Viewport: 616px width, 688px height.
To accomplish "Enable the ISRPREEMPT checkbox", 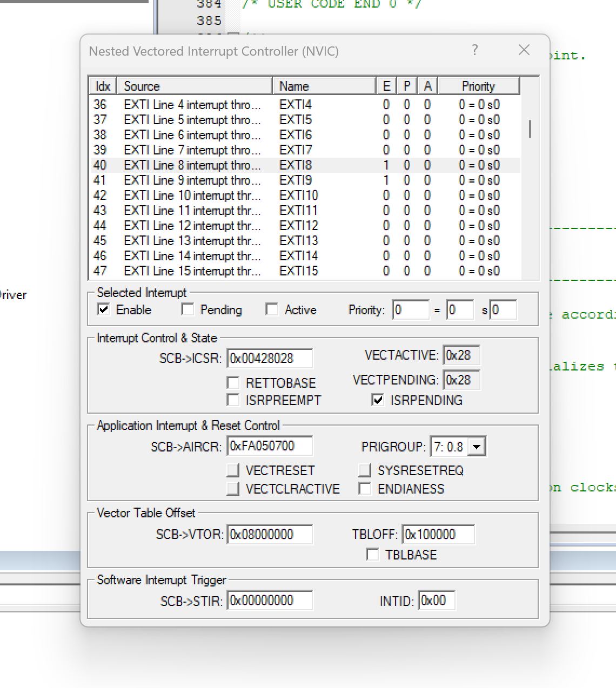I will click(233, 400).
